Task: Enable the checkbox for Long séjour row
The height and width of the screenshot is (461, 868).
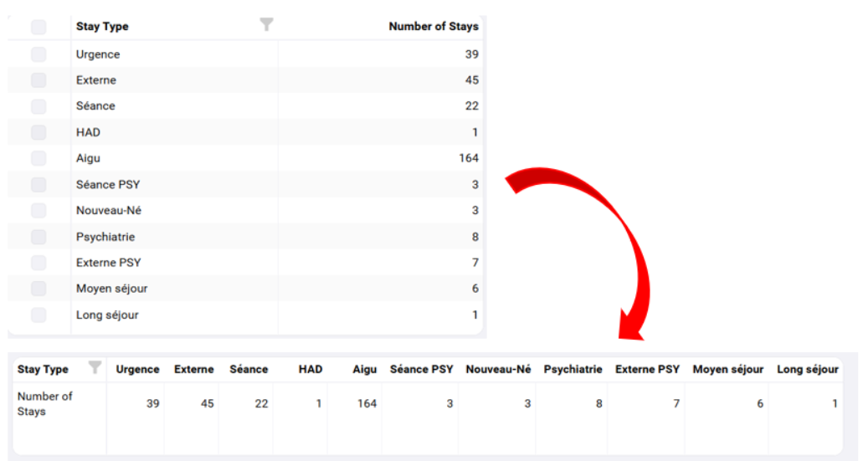Action: [x=39, y=315]
